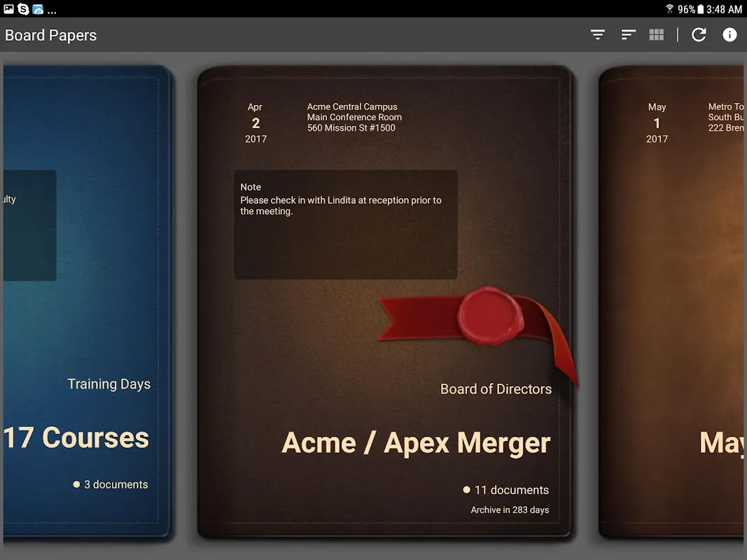Screen dimensions: 747x560
Task: Open the filter icon in toolbar
Action: [597, 35]
